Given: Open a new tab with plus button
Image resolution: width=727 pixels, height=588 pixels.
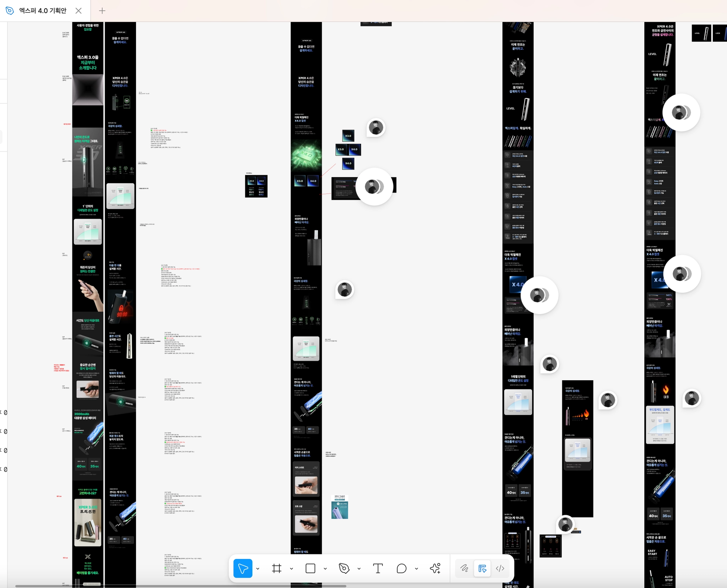Looking at the screenshot, I should (x=102, y=11).
